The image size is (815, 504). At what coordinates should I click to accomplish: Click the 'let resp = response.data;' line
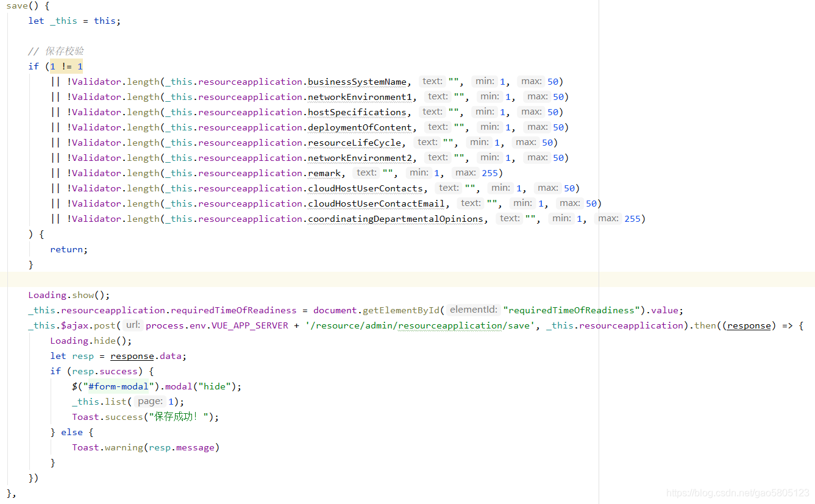(x=118, y=356)
